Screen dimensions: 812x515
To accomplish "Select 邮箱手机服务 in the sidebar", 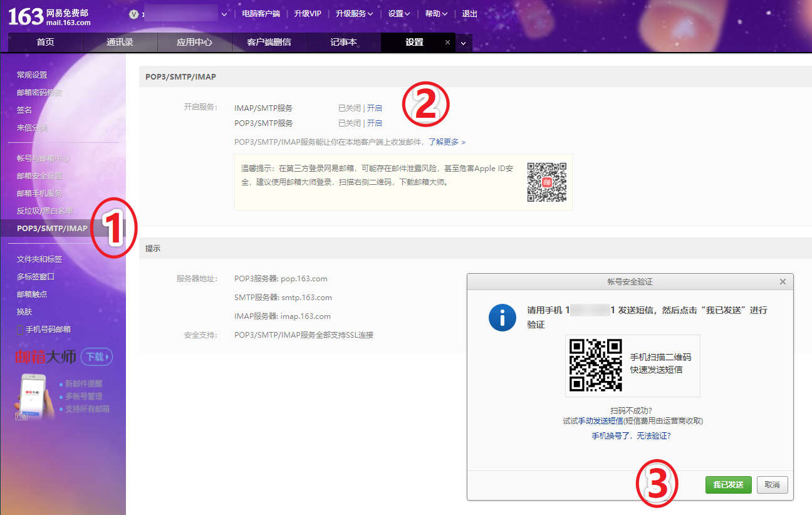I will pyautogui.click(x=39, y=194).
